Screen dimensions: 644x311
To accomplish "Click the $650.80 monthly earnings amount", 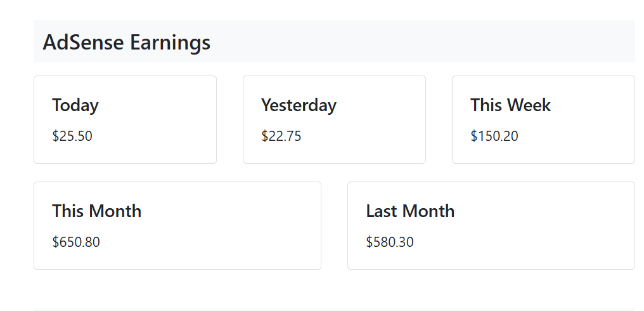I will [x=75, y=242].
